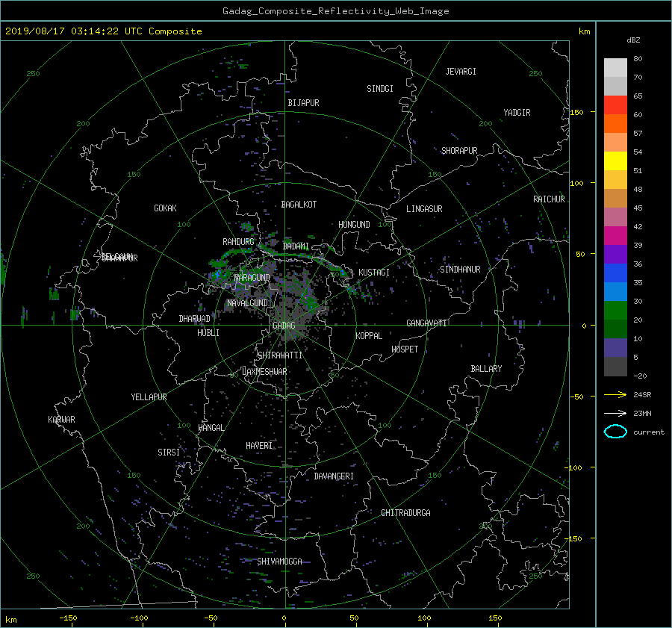Click the CHITRADURGA city label

(405, 513)
